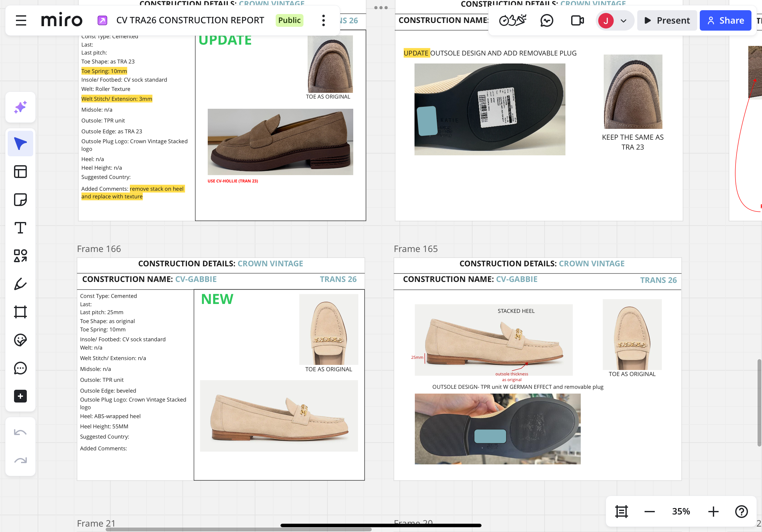Select the pen drawing tool
The image size is (762, 532).
point(20,284)
